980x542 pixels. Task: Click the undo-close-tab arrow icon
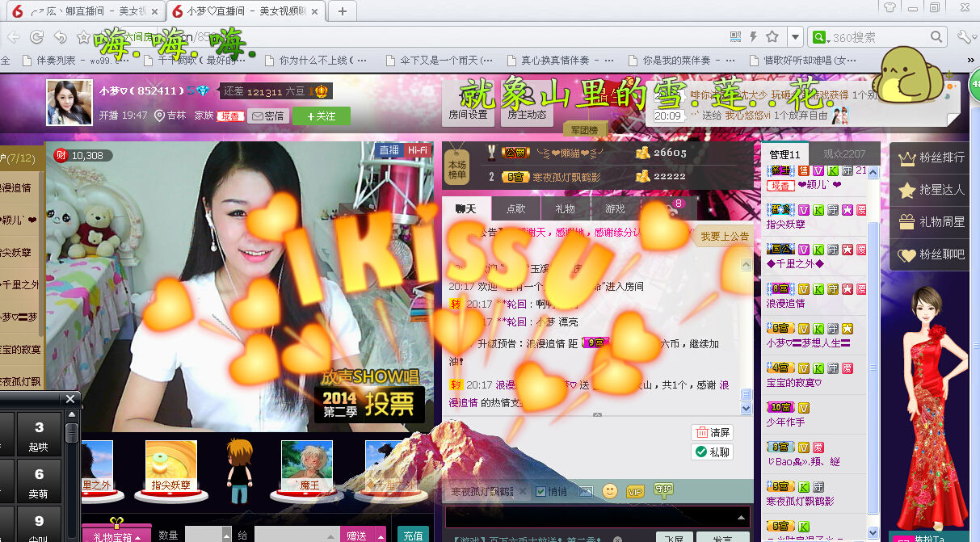point(60,37)
